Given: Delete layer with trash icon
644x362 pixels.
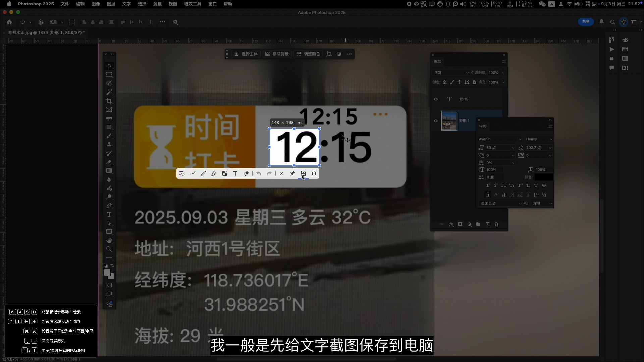Looking at the screenshot, I should pos(496,224).
